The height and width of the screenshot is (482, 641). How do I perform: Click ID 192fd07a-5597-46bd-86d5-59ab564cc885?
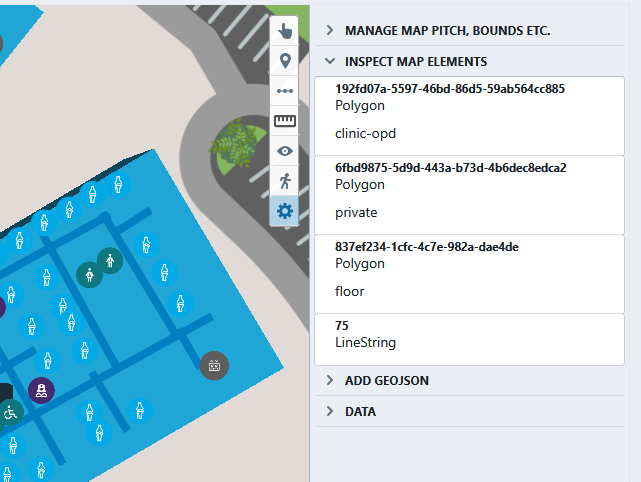coord(450,89)
